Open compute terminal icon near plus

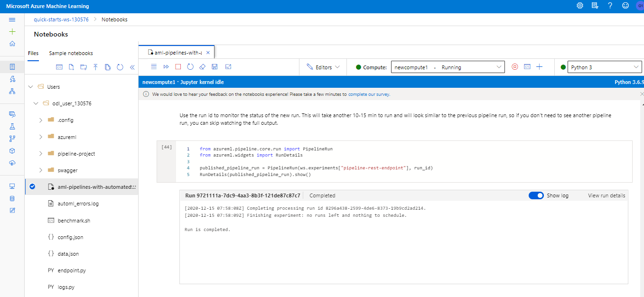click(527, 67)
